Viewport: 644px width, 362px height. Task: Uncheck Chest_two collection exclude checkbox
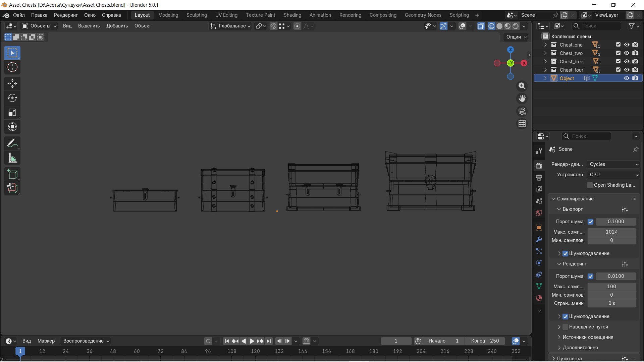[618, 53]
